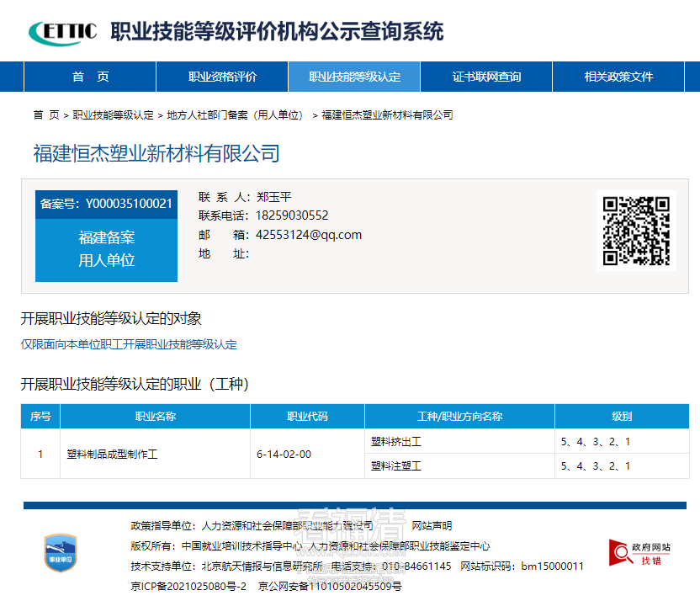Screen dimensions: 700x601
Task: Click the 序号 column header
Action: click(x=40, y=416)
